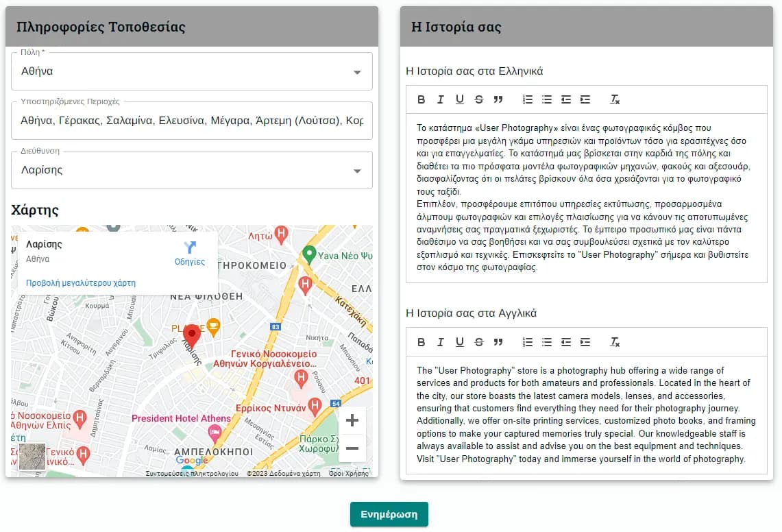Open the Google logo link on map
The image size is (782, 532).
[192, 460]
